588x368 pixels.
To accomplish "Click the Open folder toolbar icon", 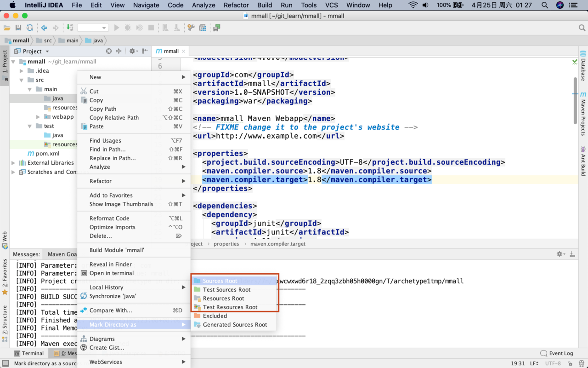I will (7, 28).
